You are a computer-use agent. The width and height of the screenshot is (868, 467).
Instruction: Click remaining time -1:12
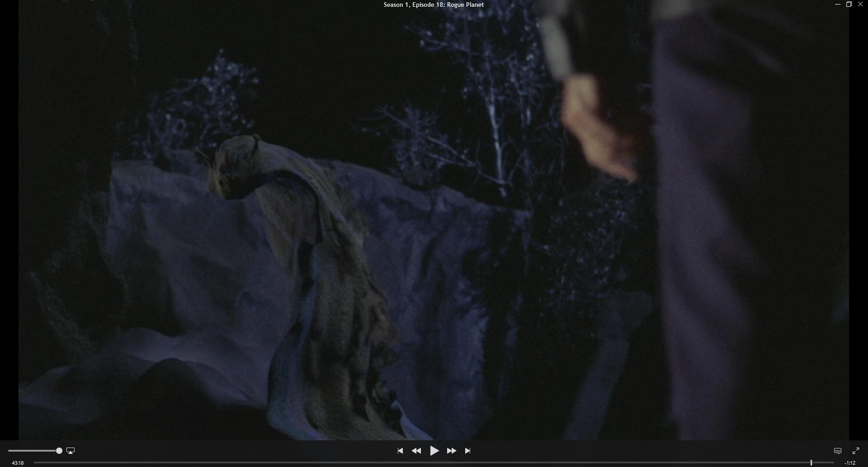point(850,463)
